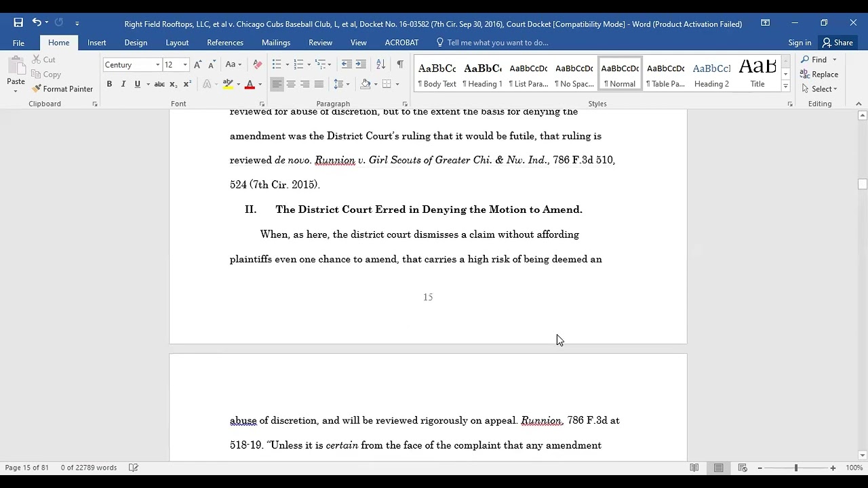Copy the selected text
Screen dimensions: 868x488
coord(46,75)
